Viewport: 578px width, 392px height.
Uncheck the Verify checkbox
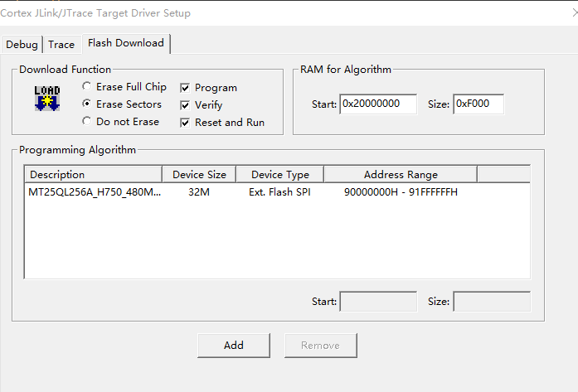click(x=185, y=105)
